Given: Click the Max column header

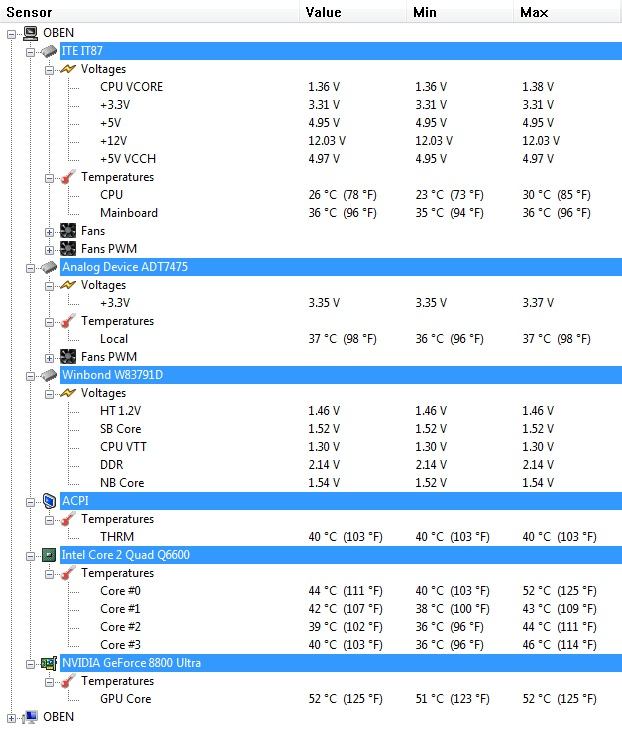Looking at the screenshot, I should click(568, 12).
